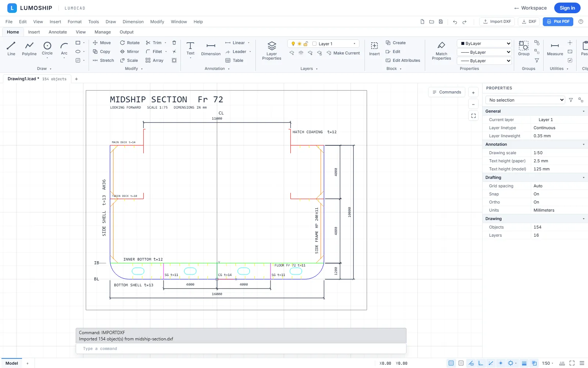Image resolution: width=588 pixels, height=368 pixels.
Task: Open the ByLayer color dropdown
Action: click(x=484, y=43)
